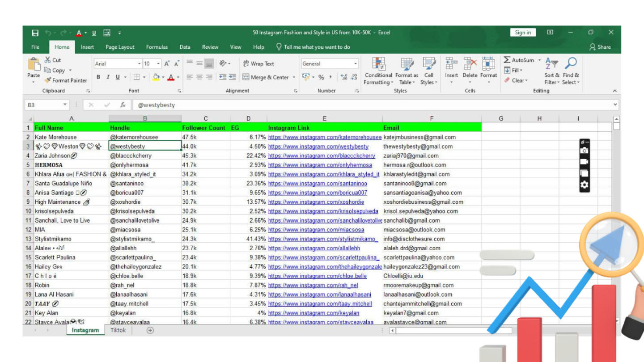
Task: Switch to the Page Layout tab
Action: pos(120,47)
